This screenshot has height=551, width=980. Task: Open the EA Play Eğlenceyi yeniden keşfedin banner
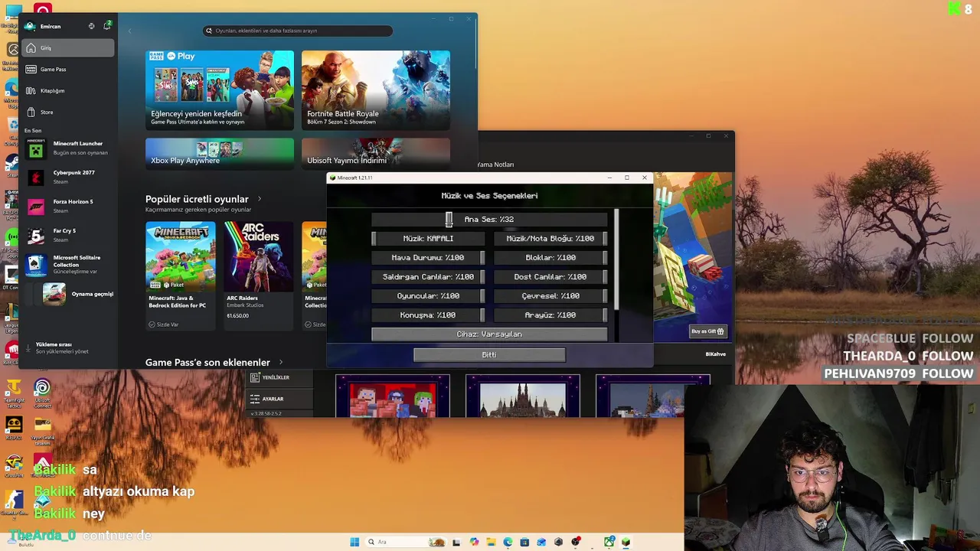pos(220,90)
